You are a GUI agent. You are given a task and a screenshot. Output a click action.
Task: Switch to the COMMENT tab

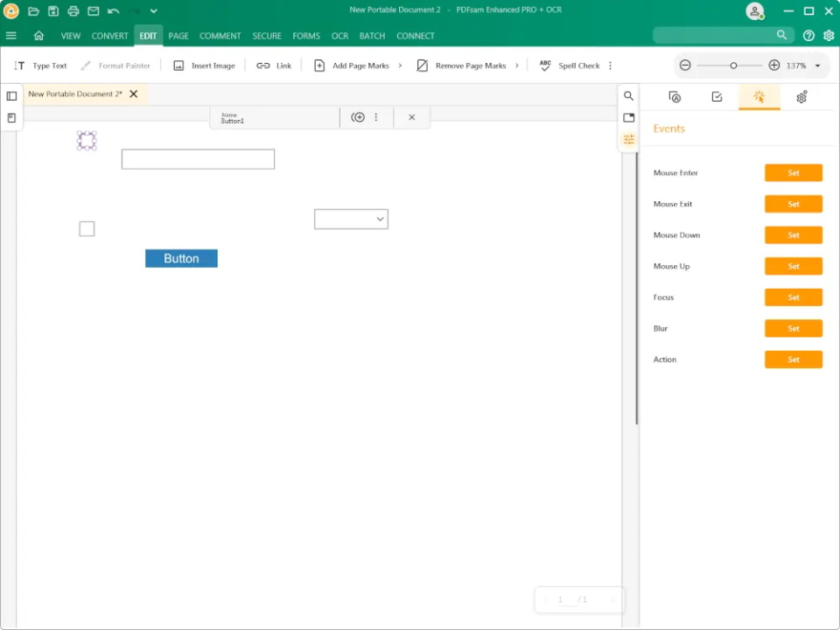coord(220,36)
